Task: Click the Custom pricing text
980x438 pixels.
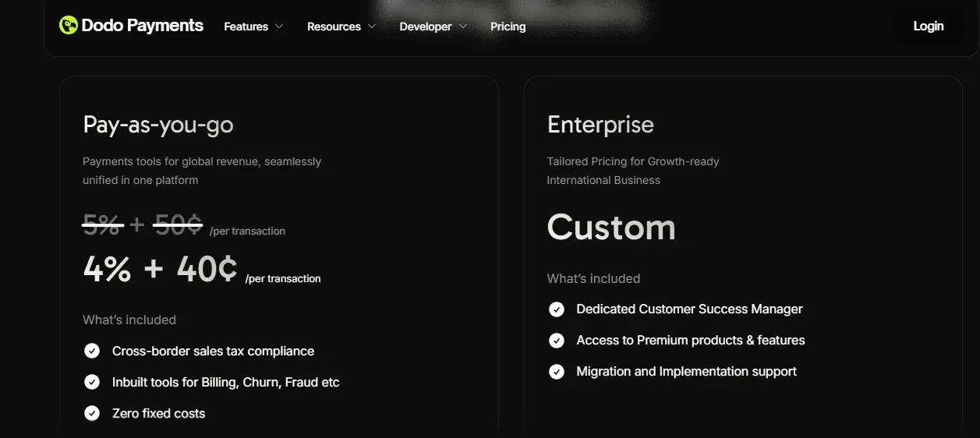Action: point(611,228)
